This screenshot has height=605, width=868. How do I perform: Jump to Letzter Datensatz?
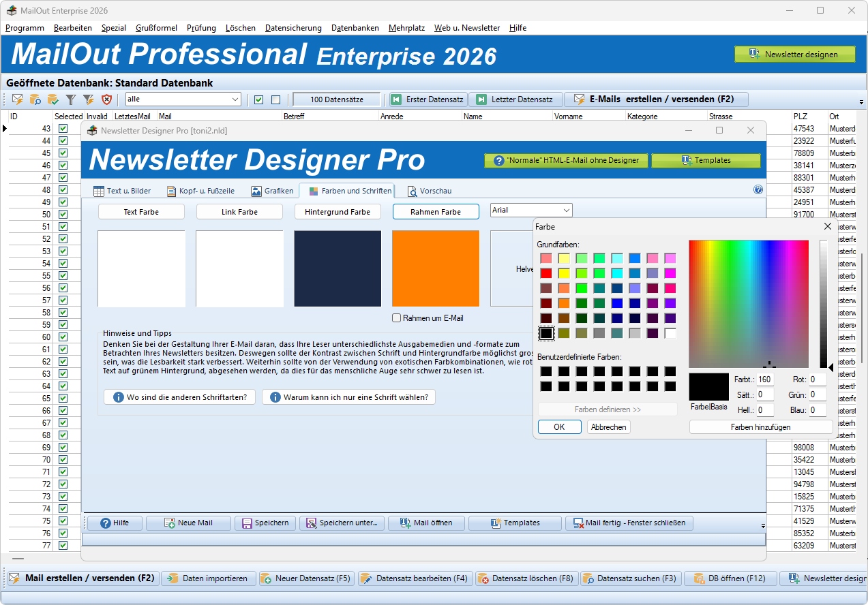[514, 99]
